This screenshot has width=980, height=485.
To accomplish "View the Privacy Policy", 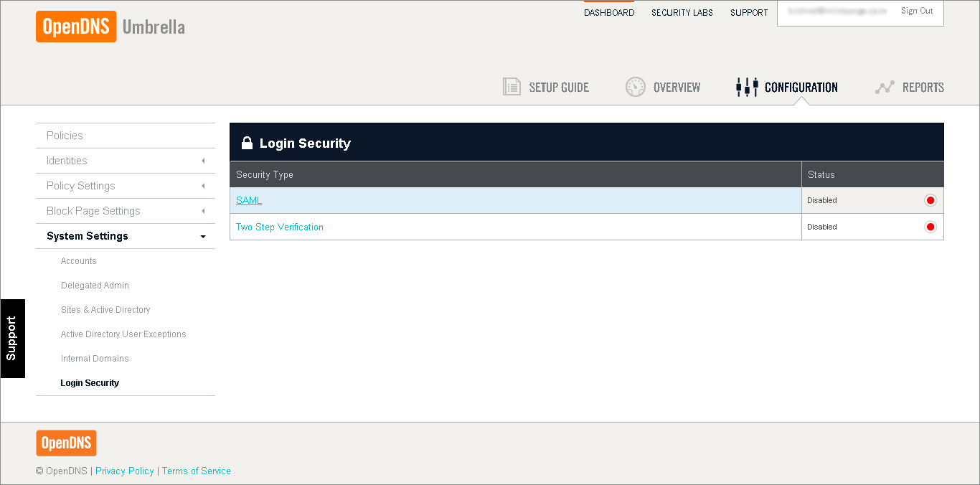I will point(125,471).
